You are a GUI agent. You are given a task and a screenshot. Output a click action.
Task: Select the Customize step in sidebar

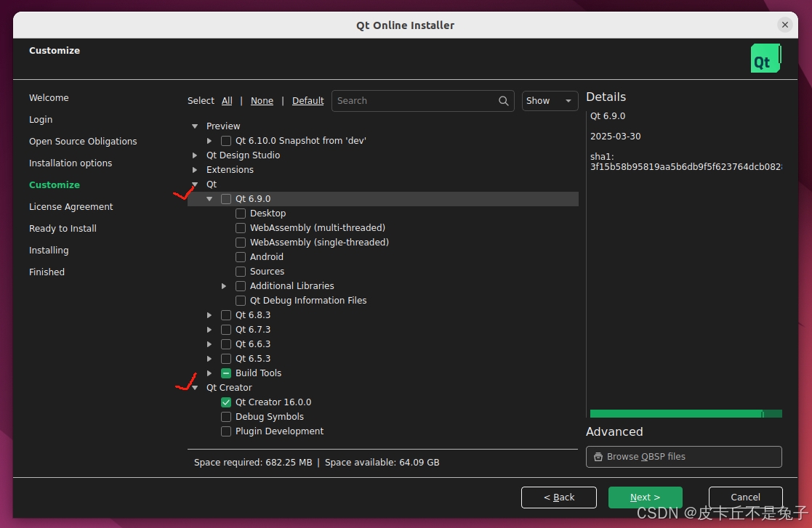click(55, 184)
